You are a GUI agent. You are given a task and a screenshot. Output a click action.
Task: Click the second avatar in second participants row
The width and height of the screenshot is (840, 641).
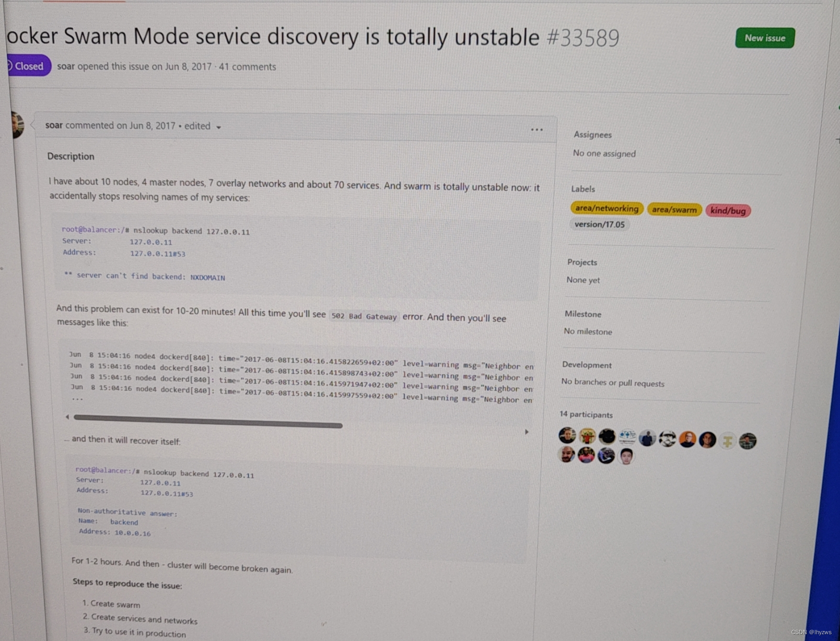586,455
